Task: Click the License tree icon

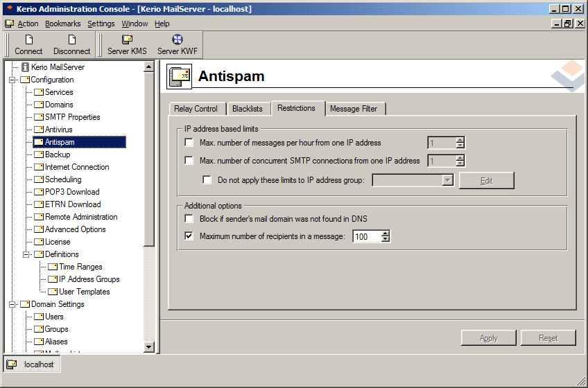Action: (x=39, y=242)
